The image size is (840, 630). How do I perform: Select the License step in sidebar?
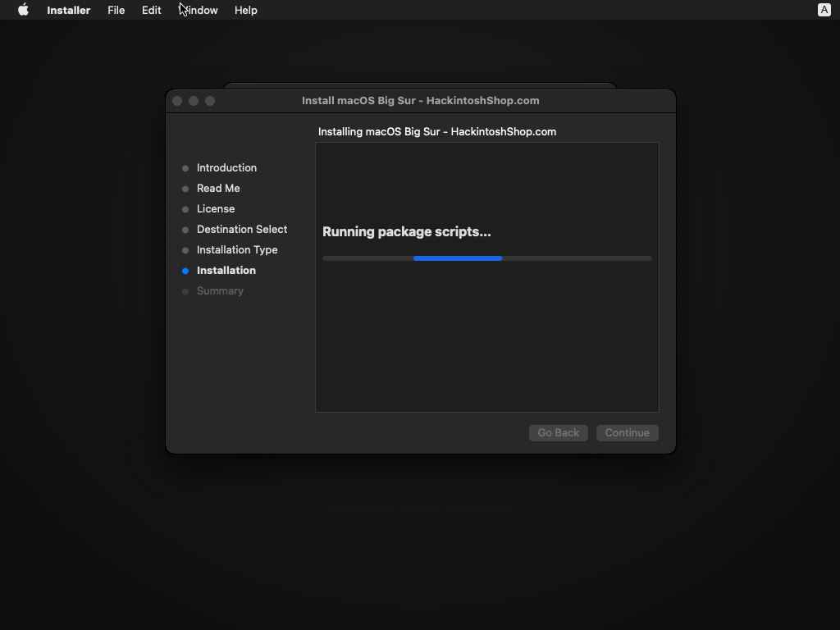pyautogui.click(x=216, y=208)
